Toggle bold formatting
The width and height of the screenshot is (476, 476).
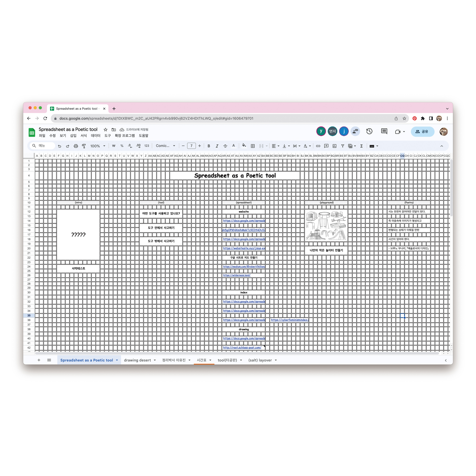[209, 146]
